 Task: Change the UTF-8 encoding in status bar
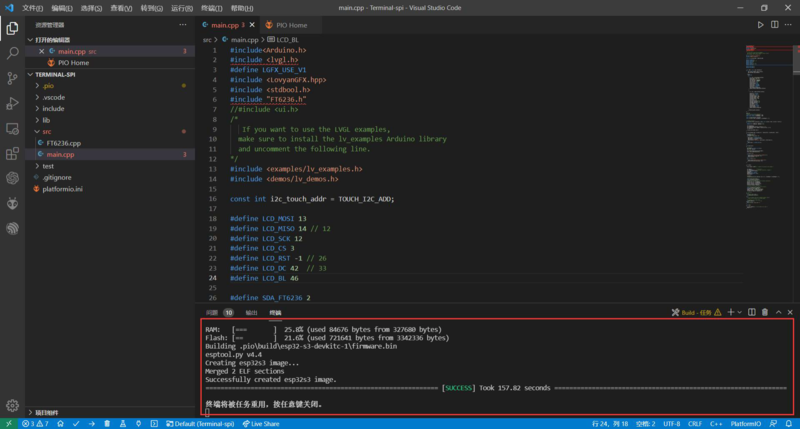[x=670, y=423]
